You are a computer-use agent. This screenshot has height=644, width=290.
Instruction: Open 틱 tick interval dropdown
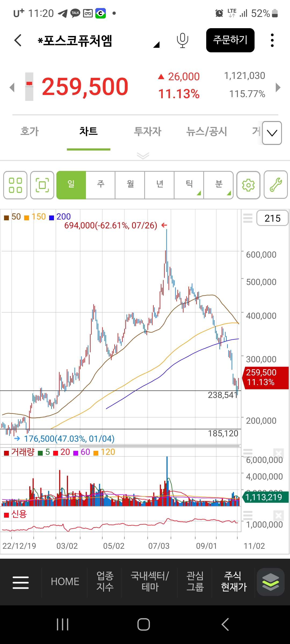tap(189, 185)
